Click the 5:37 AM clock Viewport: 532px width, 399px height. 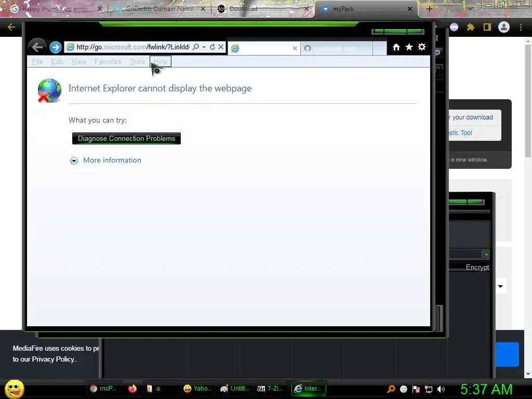[x=486, y=389]
